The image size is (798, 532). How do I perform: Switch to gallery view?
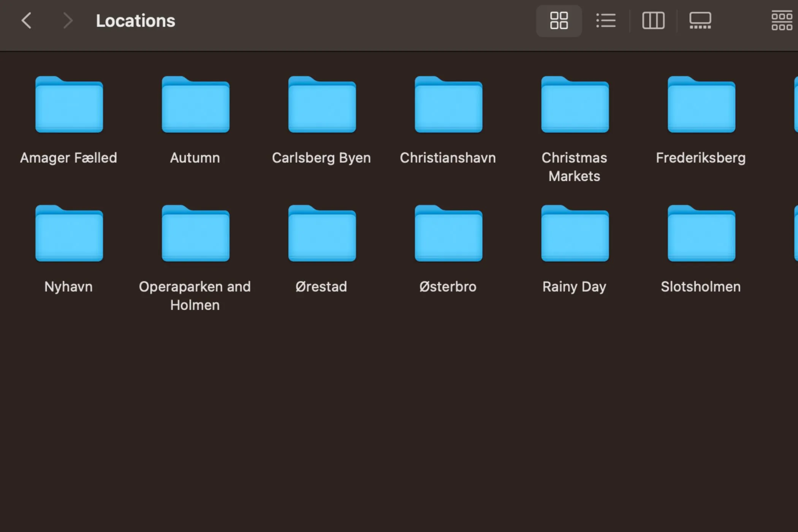pos(700,21)
